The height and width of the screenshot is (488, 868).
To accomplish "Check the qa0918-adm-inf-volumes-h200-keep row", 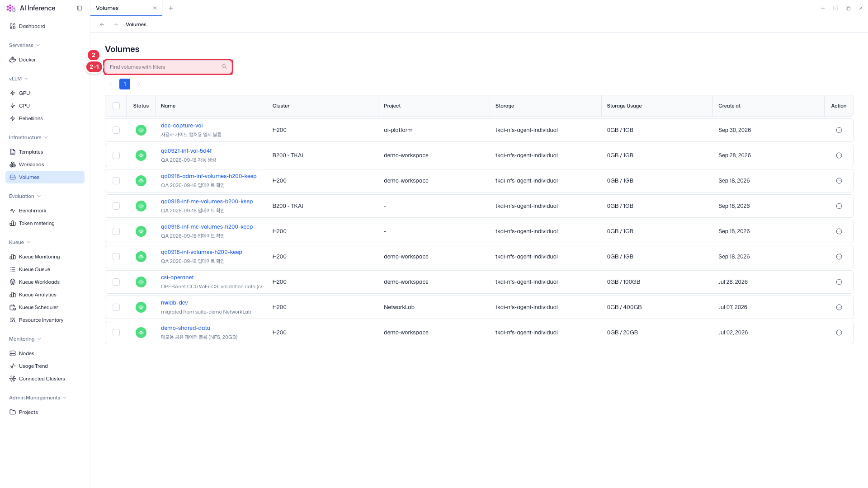I will coord(116,181).
